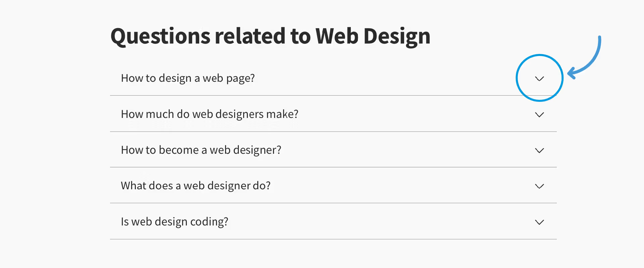Click the 'Is web design coding?' question text

coord(174,222)
